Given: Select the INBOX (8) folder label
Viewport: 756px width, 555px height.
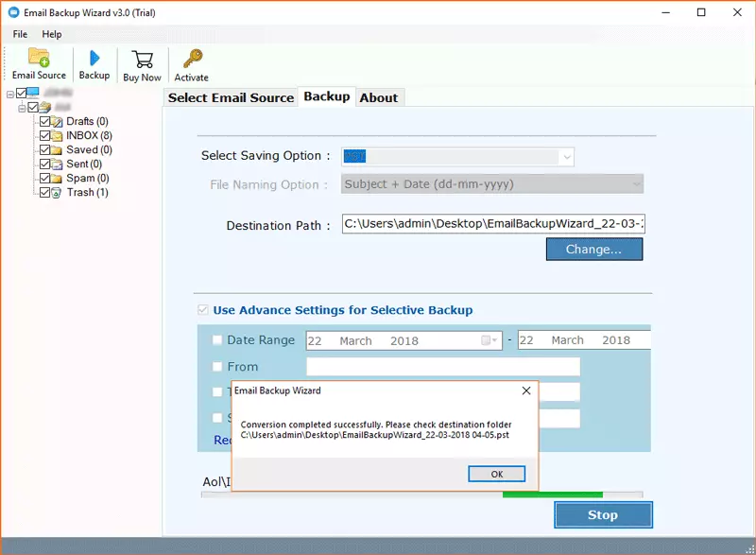Looking at the screenshot, I should tap(89, 135).
